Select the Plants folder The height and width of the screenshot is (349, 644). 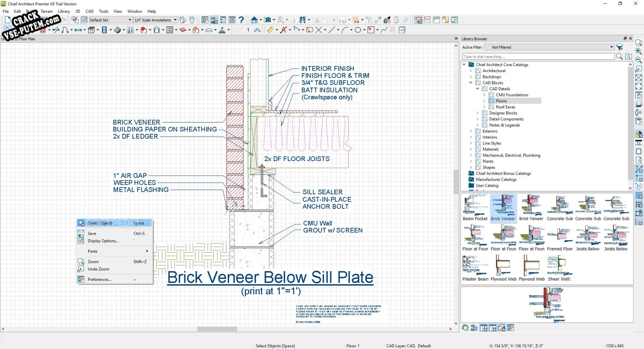(488, 161)
